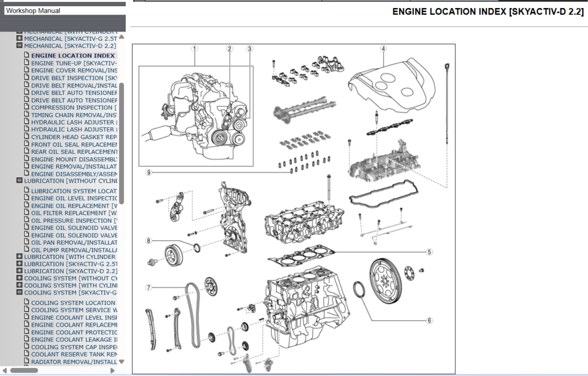Screen dimensions: 588x376
Task: Click callout 7 timing chain label
Action: [x=149, y=288]
